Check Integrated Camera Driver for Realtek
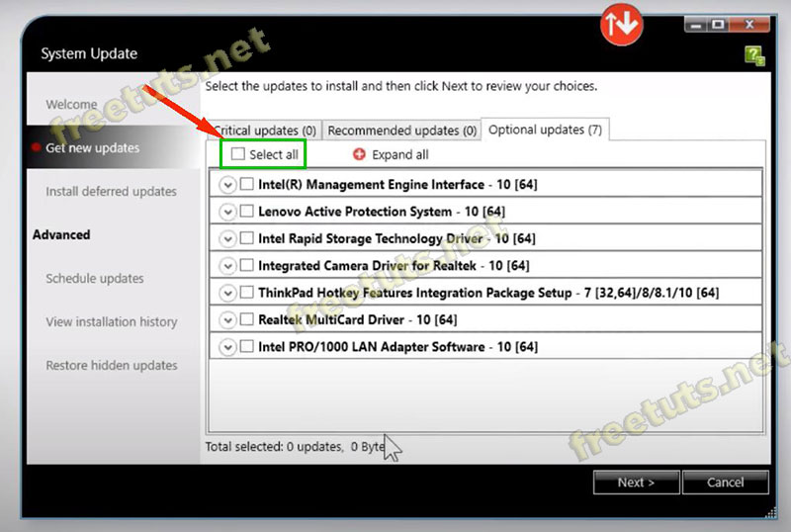The width and height of the screenshot is (791, 532). click(x=246, y=265)
